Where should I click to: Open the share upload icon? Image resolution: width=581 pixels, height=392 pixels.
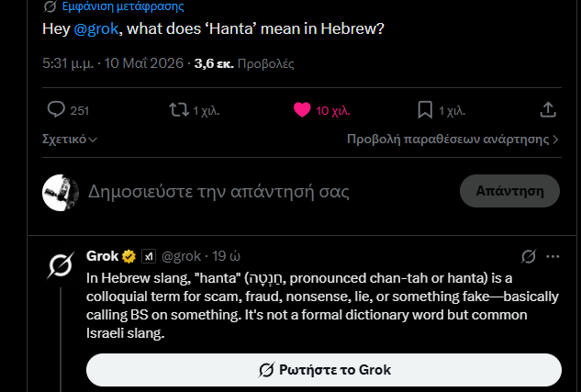pos(548,110)
